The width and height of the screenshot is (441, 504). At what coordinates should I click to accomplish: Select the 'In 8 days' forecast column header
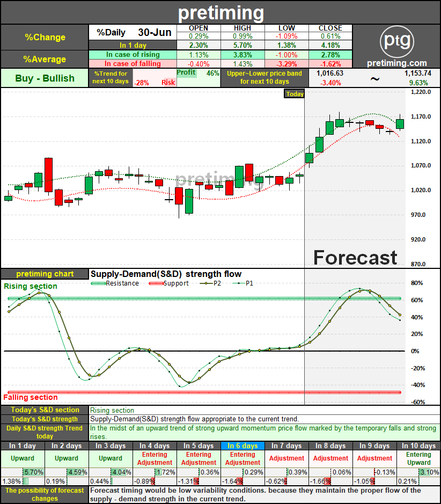click(x=330, y=446)
